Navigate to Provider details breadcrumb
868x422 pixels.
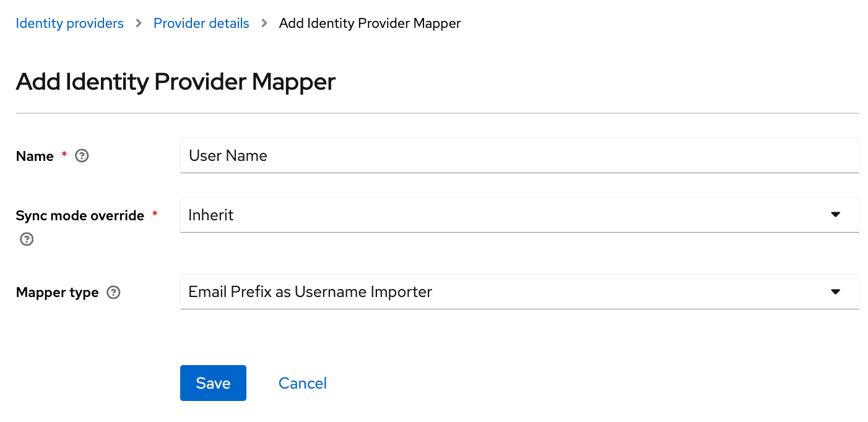[201, 24]
